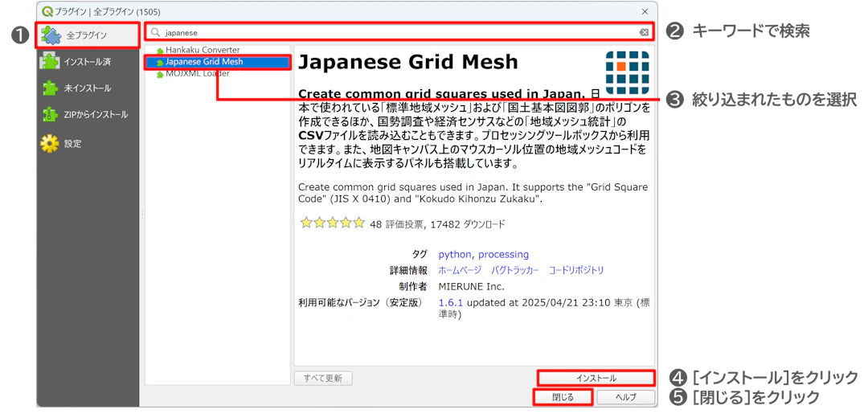The height and width of the screenshot is (418, 868).
Task: Close the plugin dialog with the X
Action: [x=645, y=11]
